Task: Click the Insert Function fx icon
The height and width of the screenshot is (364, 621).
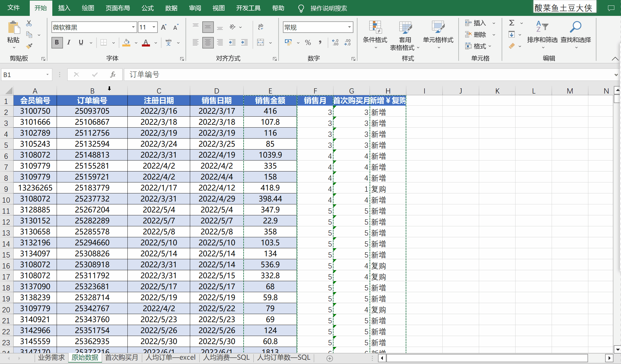Action: [x=113, y=75]
